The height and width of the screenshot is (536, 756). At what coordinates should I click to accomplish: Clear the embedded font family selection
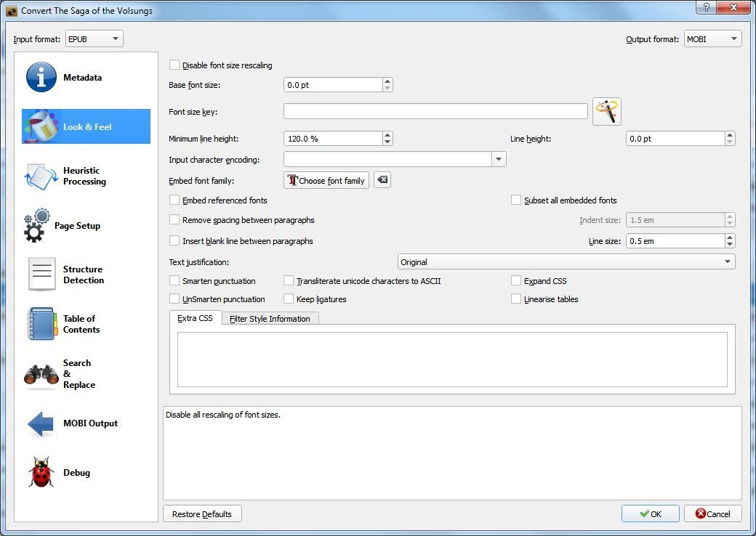pyautogui.click(x=382, y=180)
